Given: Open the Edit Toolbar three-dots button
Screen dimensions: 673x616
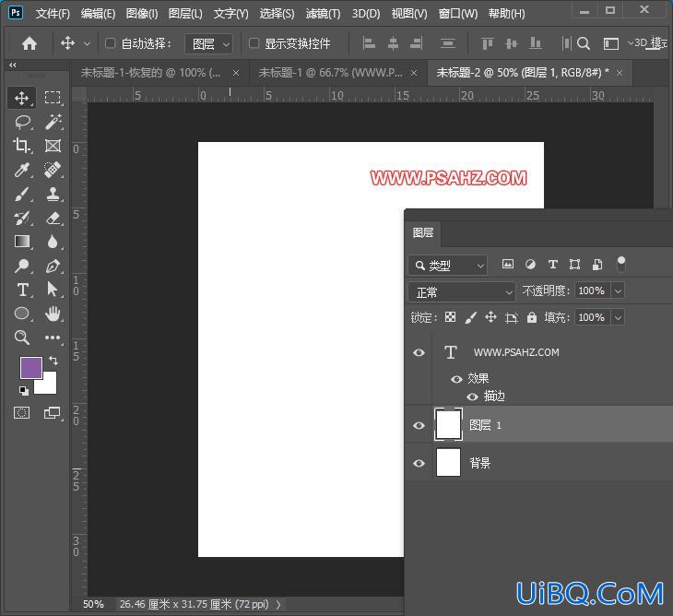Looking at the screenshot, I should (53, 338).
